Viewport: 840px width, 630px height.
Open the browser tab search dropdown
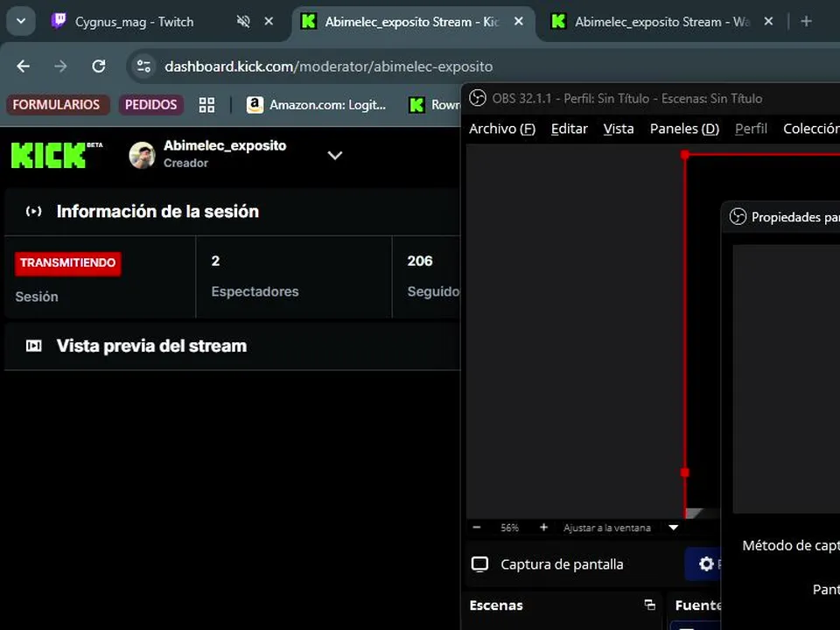(x=21, y=21)
